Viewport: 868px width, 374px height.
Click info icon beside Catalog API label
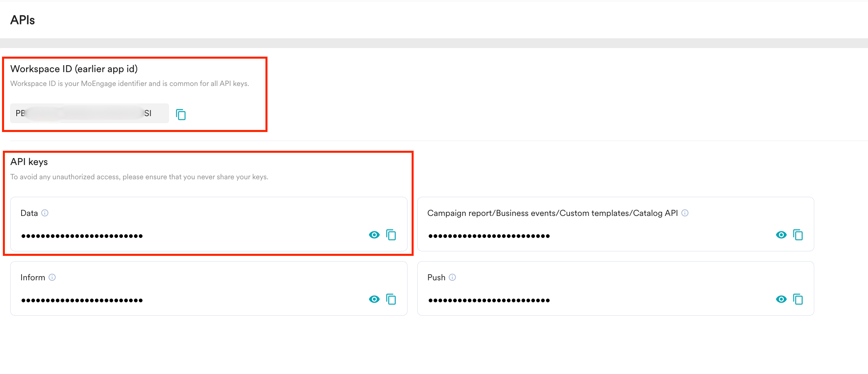click(x=685, y=213)
